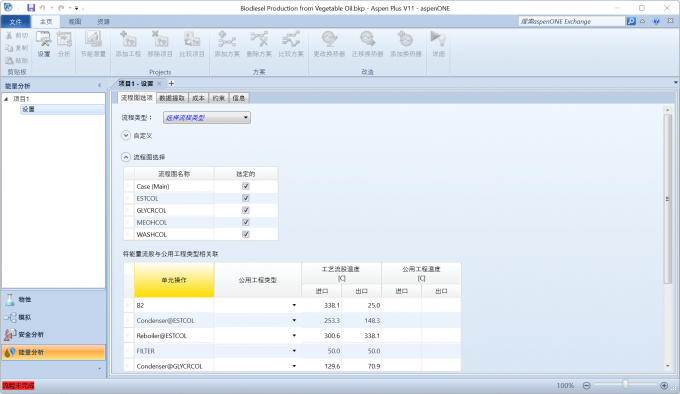Select the 流程图选项 flowsheet options tab
Viewport: 680px width, 394px height.
[137, 98]
